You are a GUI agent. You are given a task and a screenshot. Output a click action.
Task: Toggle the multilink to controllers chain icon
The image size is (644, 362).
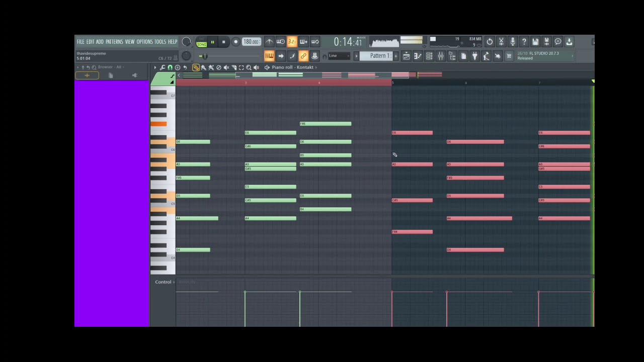pos(303,56)
